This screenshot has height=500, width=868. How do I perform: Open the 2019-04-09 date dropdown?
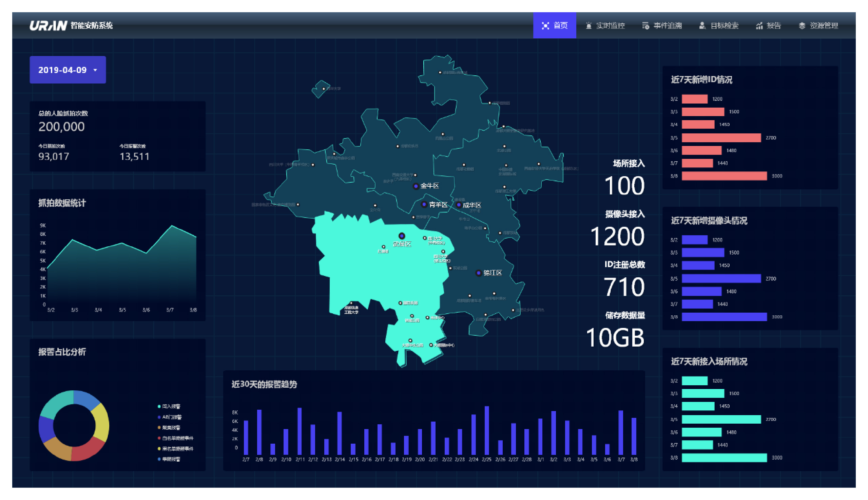(x=67, y=70)
